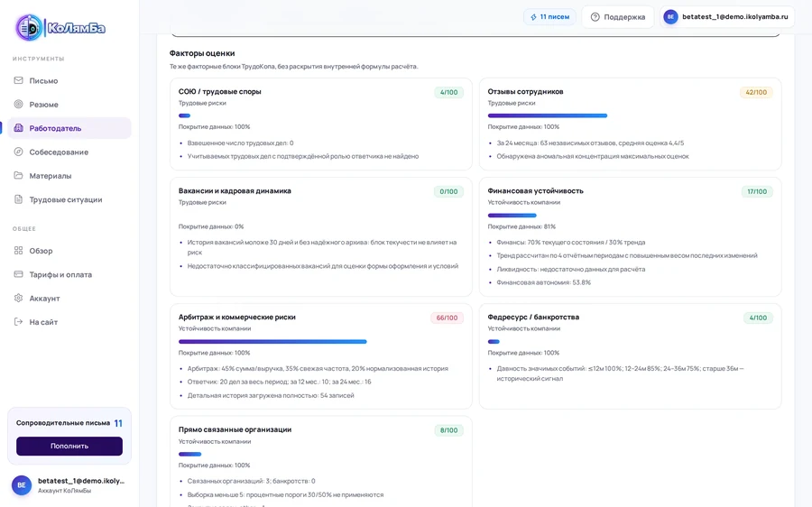Click the lightning icon in 11 писем badge

pyautogui.click(x=533, y=17)
